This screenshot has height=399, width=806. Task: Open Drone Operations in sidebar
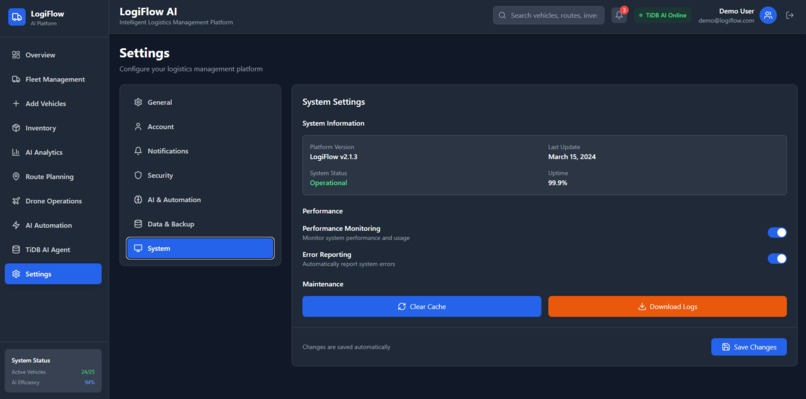pos(53,201)
